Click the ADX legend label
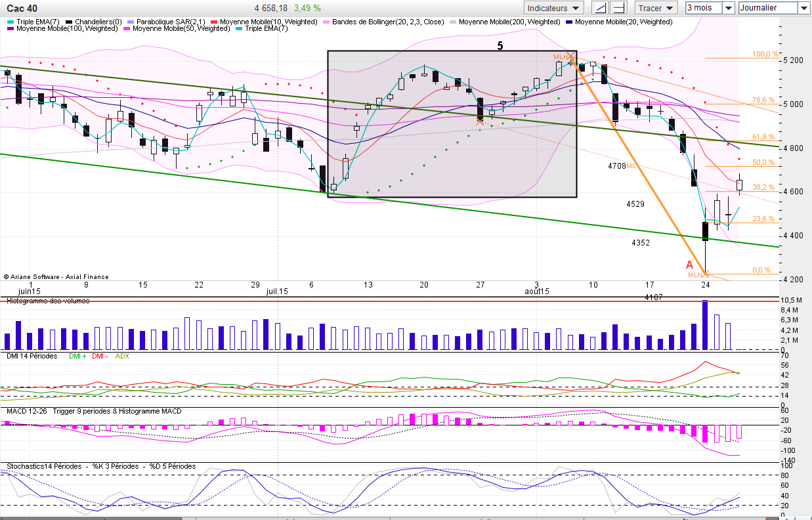Viewport: 812px width, 520px height. [x=122, y=355]
